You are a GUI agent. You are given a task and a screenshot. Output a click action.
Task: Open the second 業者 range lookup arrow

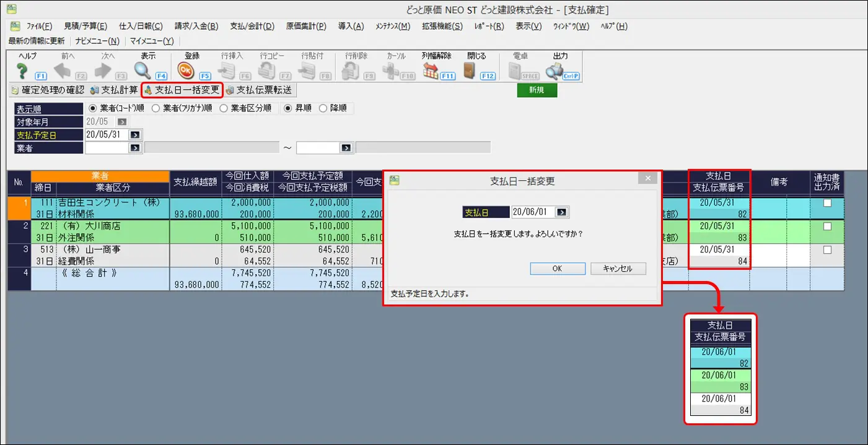346,148
